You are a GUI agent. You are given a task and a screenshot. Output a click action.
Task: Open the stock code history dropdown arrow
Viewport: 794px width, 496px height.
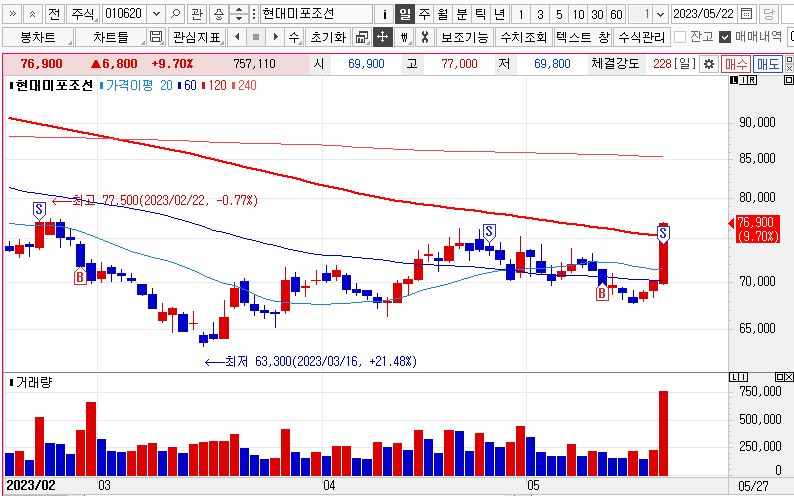(x=156, y=14)
